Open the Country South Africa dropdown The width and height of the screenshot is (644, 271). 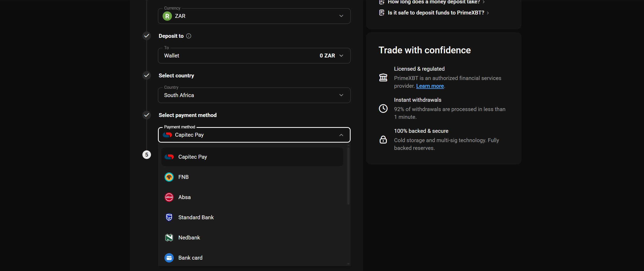click(254, 95)
